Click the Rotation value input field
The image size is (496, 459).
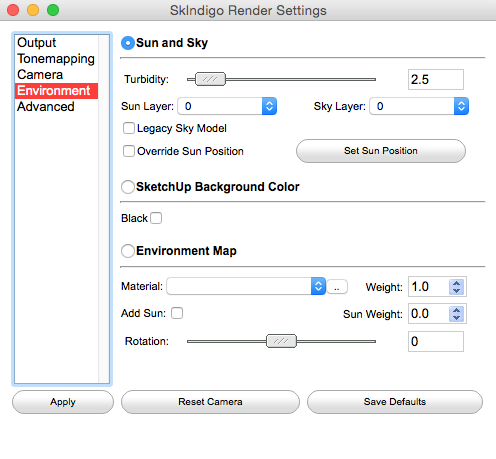[436, 342]
